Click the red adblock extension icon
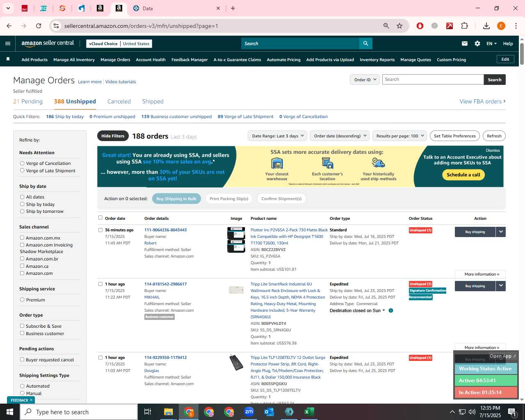Viewport: 525px width, 420px height. click(x=420, y=26)
